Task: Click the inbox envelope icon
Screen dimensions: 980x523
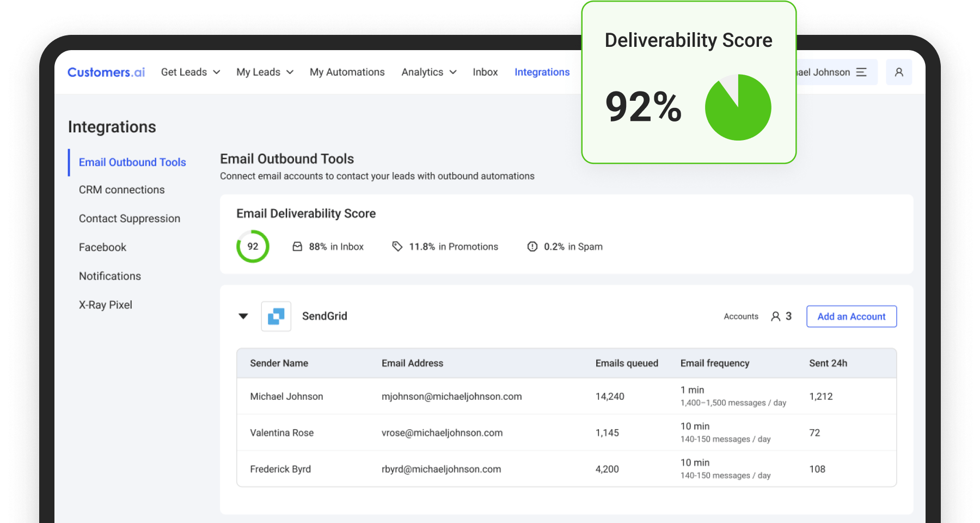Action: click(x=297, y=247)
